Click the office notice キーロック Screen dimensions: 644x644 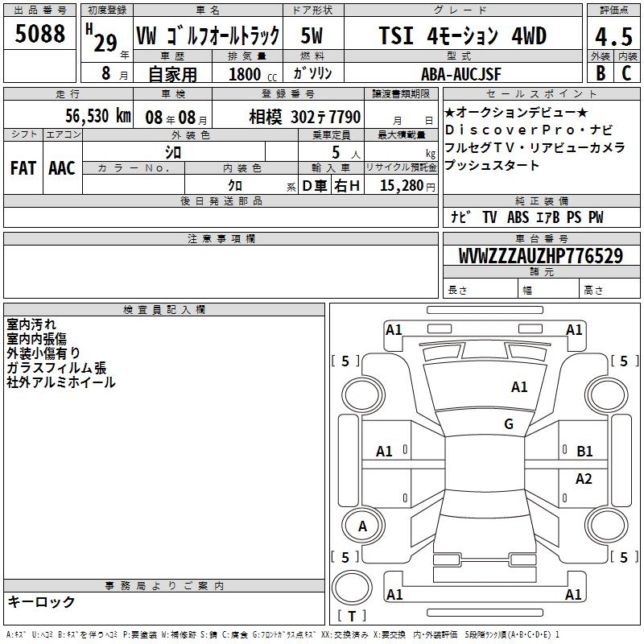point(42,602)
